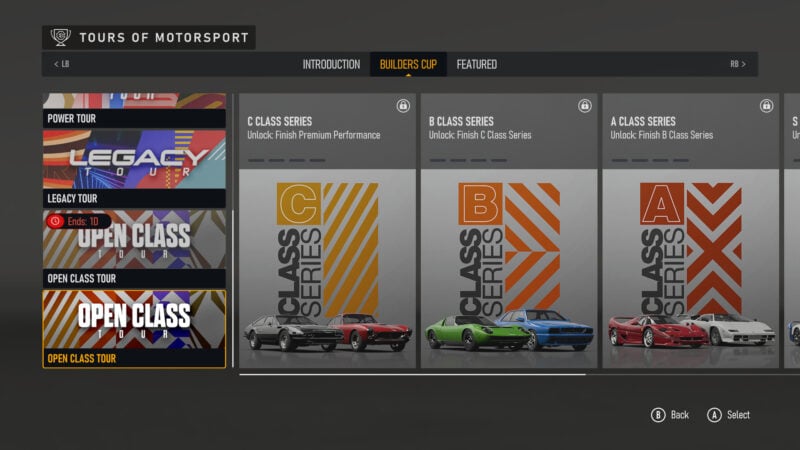Select the Power Tour entry

[x=134, y=110]
